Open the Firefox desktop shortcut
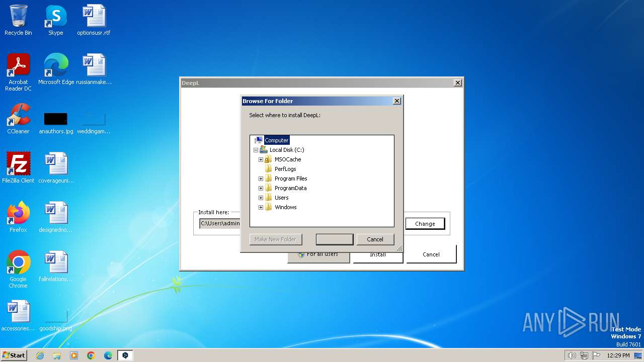The width and height of the screenshot is (644, 362). (18, 217)
